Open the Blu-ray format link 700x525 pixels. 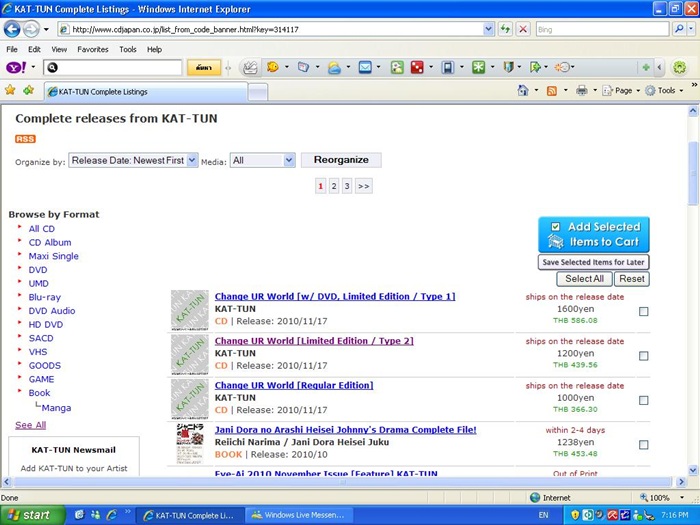tap(45, 297)
